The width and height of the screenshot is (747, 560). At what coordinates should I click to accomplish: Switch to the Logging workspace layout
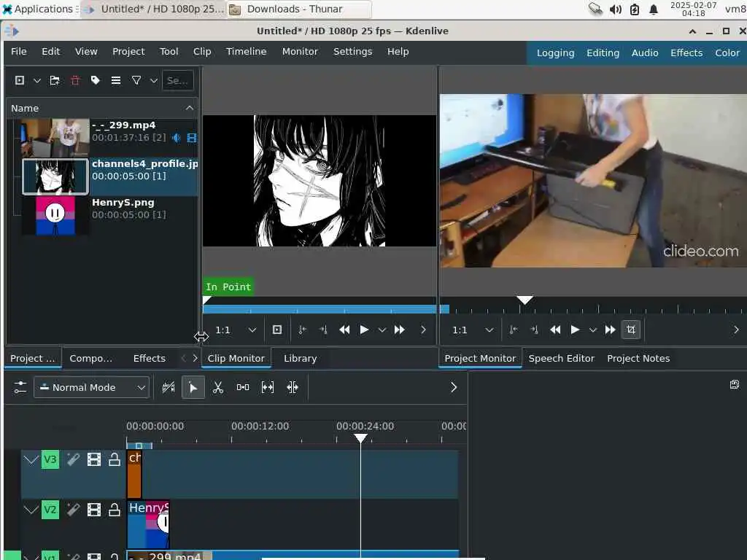[x=555, y=52]
